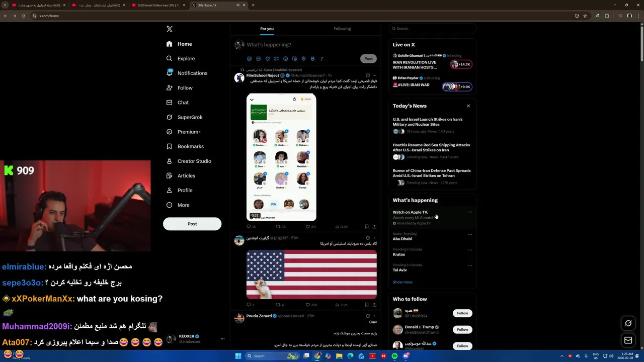Expand the More menu in sidebar
Image resolution: width=644 pixels, height=362 pixels.
point(178,205)
